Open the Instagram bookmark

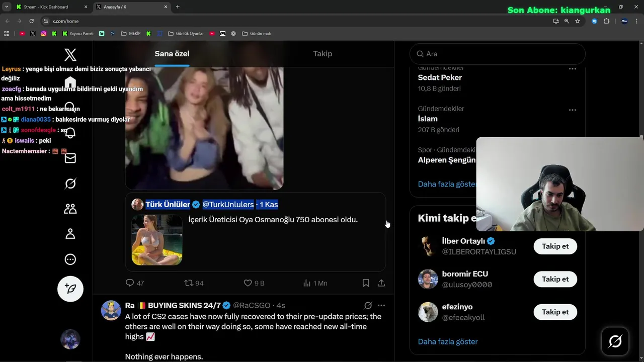tap(43, 34)
